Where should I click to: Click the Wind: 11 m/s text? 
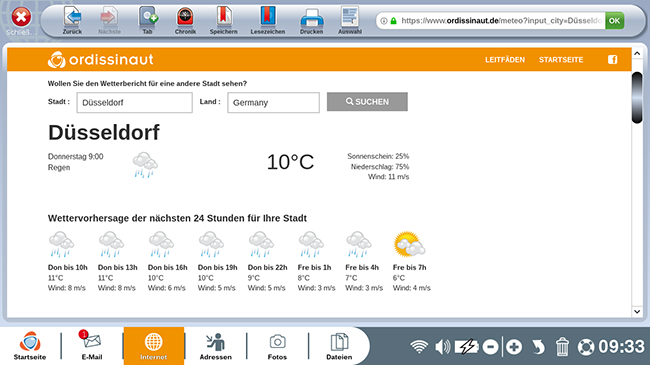point(388,177)
